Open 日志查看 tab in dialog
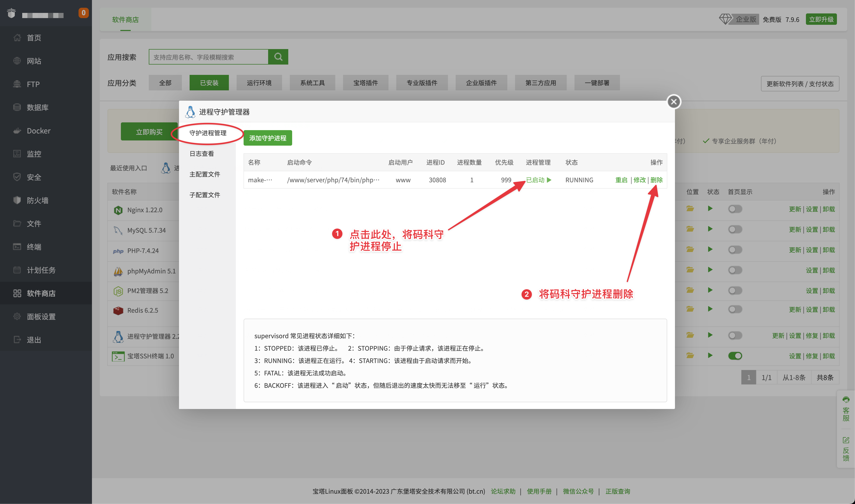This screenshot has height=504, width=855. point(202,154)
